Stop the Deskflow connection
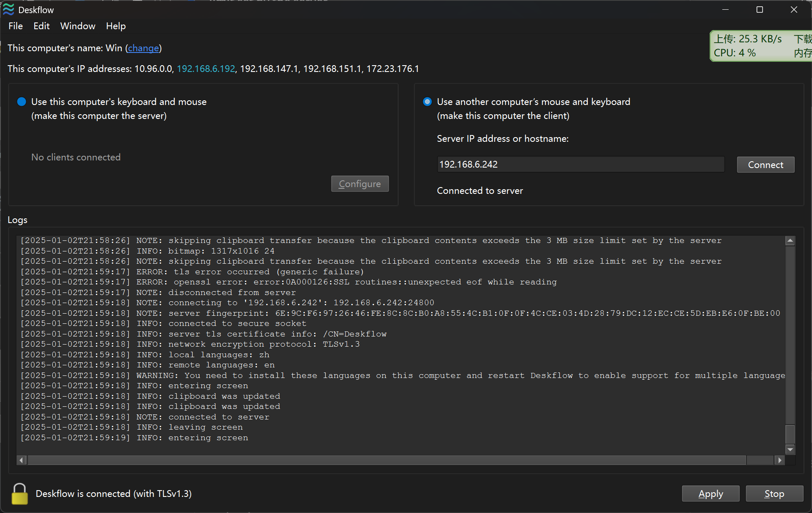 click(x=774, y=494)
